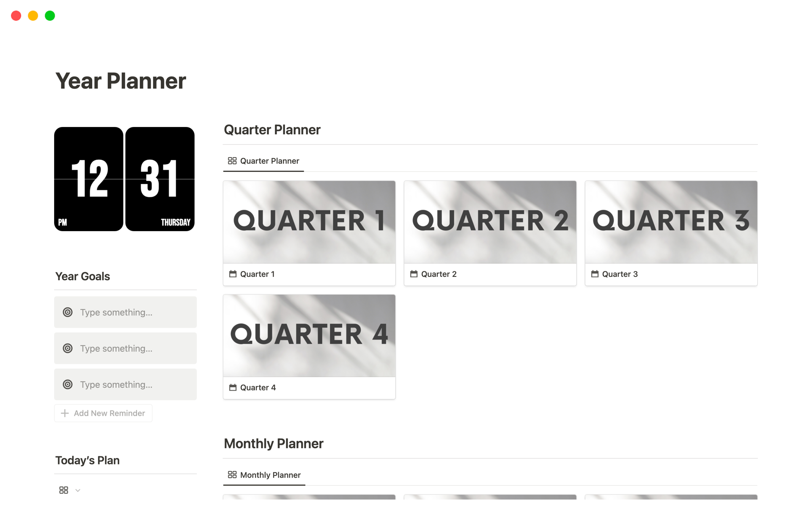Expand the Today's Plan dropdown chevron
812x508 pixels.
(78, 490)
